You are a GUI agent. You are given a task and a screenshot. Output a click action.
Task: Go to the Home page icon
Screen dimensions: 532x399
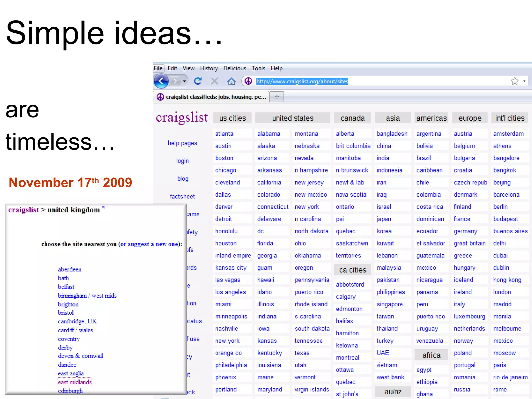(x=231, y=82)
